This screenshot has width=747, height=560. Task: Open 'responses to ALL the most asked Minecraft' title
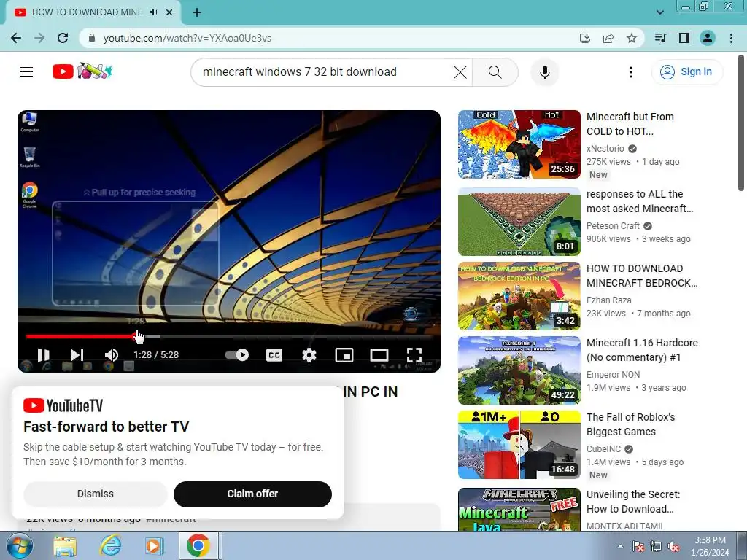[x=639, y=201]
